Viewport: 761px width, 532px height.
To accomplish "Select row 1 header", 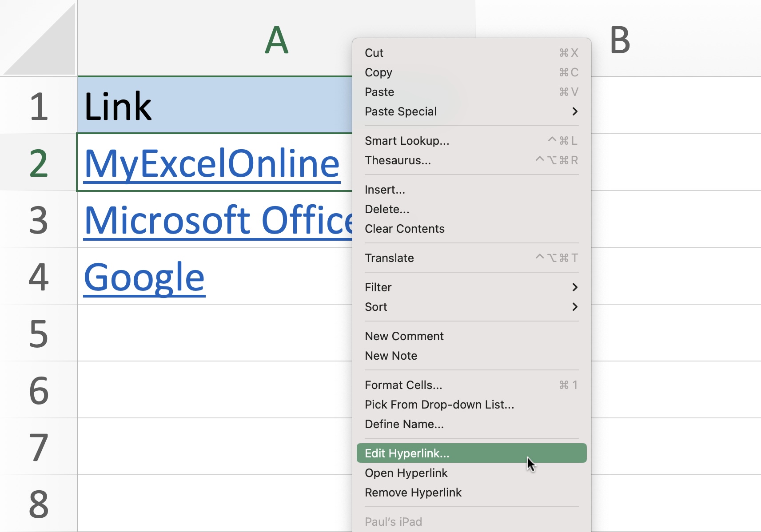I will coord(39,106).
